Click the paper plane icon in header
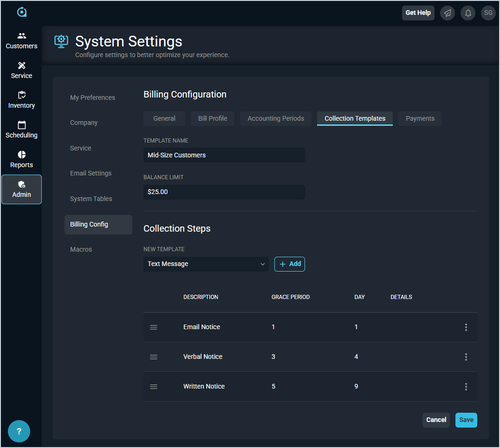Screen dimensions: 500x448 (447, 13)
